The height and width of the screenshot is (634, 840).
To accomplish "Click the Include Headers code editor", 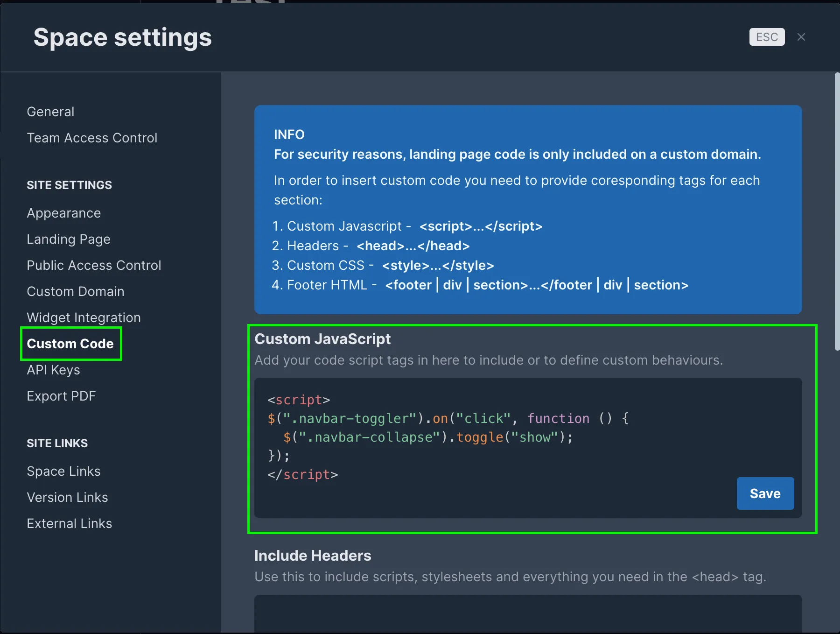I will (x=528, y=614).
